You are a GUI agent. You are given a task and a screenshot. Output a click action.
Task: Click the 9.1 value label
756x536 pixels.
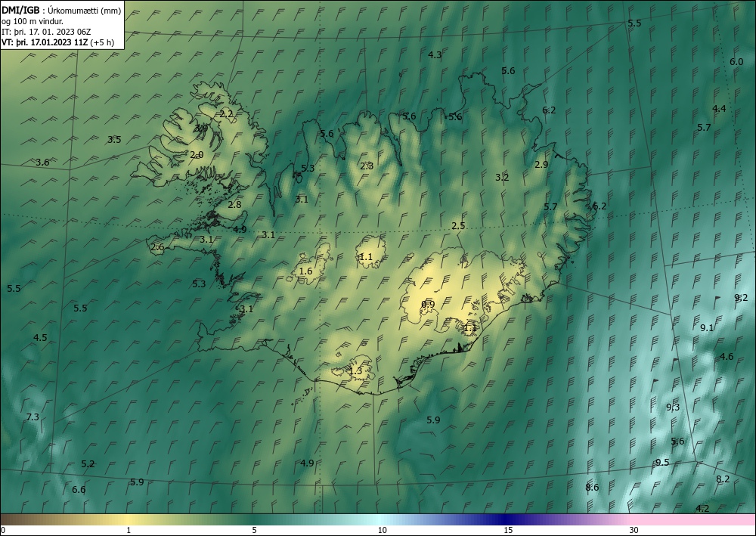tap(707, 328)
